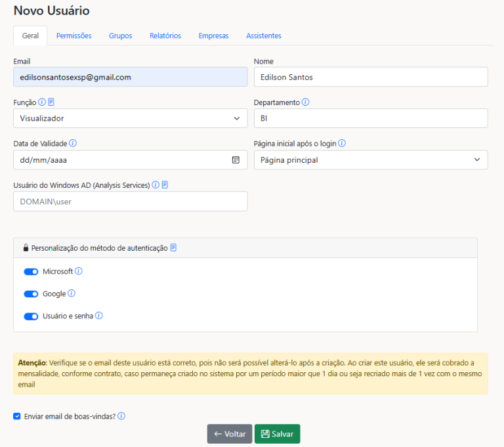Click info icon beside Data de Validade
The height and width of the screenshot is (447, 504).
click(x=73, y=143)
